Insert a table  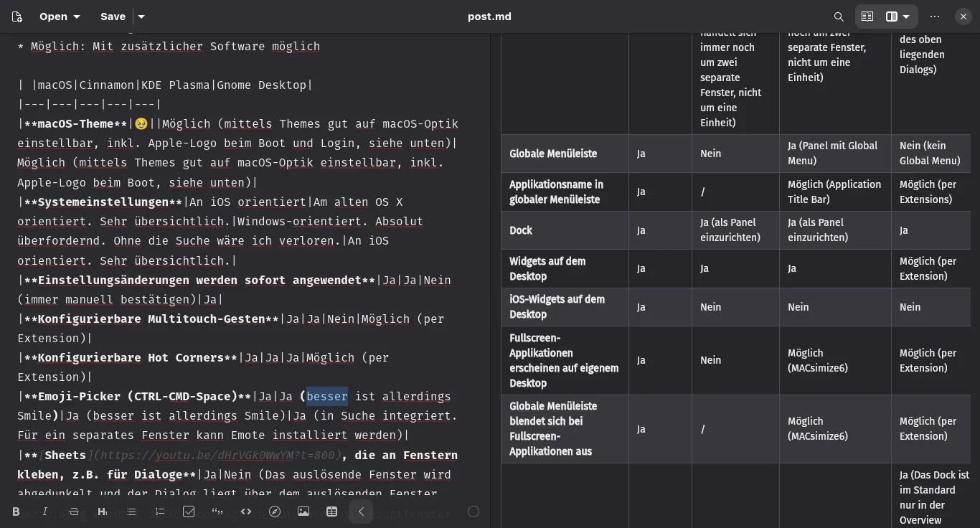click(331, 511)
